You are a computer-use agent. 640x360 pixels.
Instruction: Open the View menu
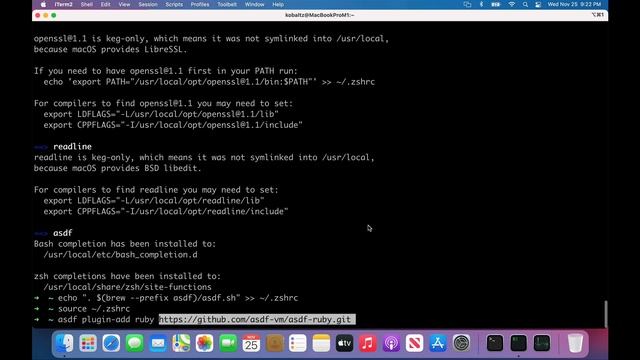[124, 4]
